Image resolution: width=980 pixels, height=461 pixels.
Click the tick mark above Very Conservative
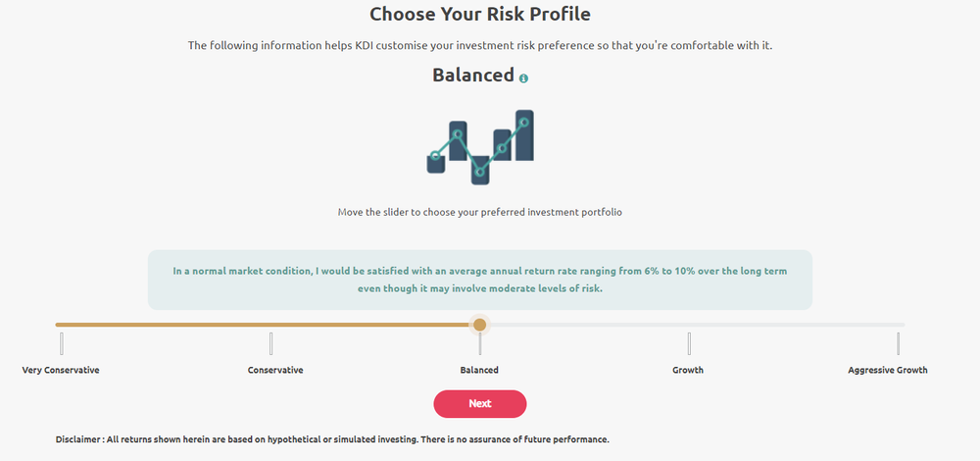(62, 343)
